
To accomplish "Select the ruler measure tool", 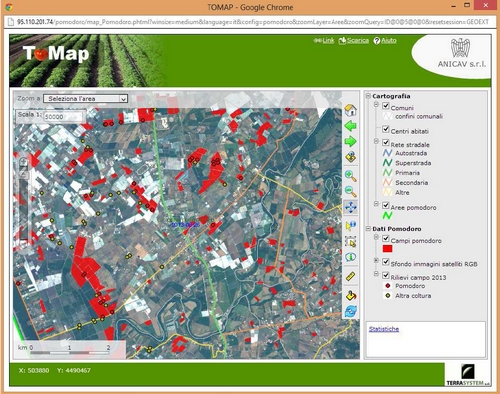I will [350, 276].
